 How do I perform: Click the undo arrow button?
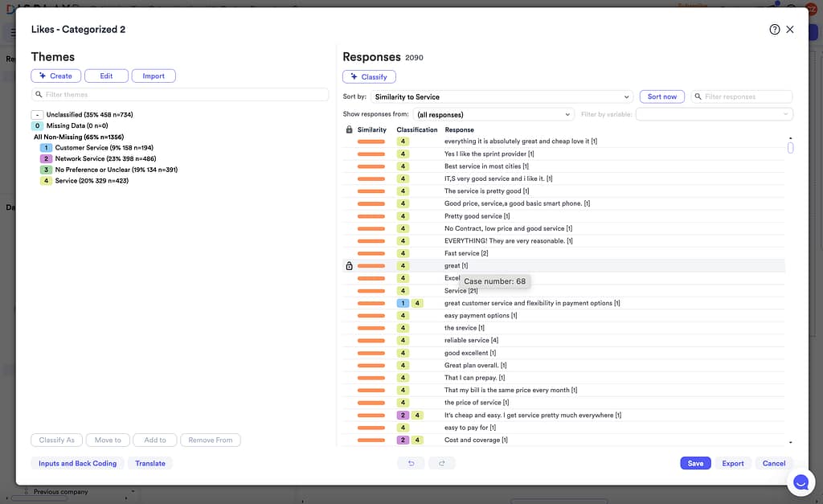click(411, 463)
